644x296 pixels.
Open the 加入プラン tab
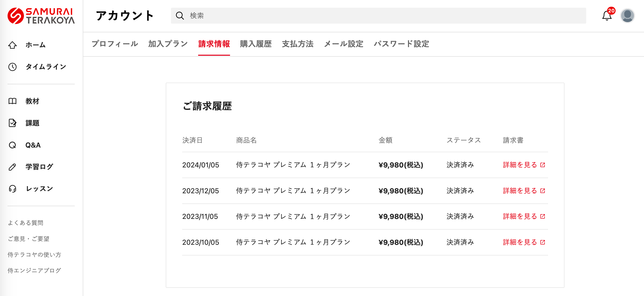[168, 44]
